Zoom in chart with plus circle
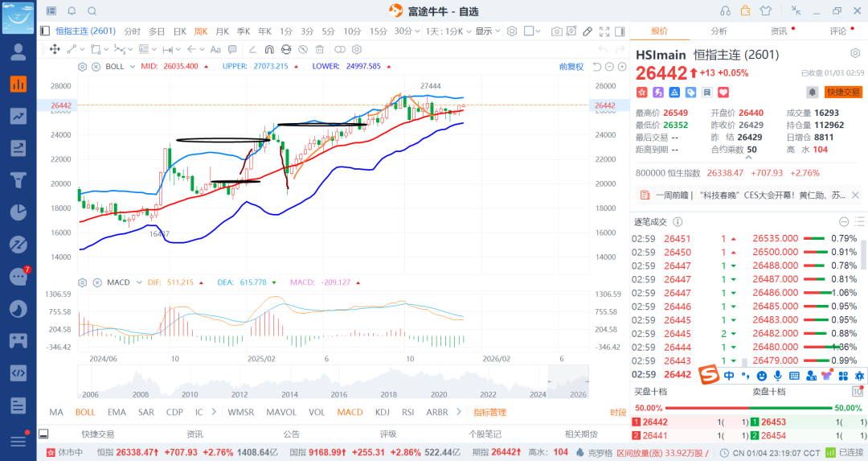868x461 pixels. pos(622,67)
